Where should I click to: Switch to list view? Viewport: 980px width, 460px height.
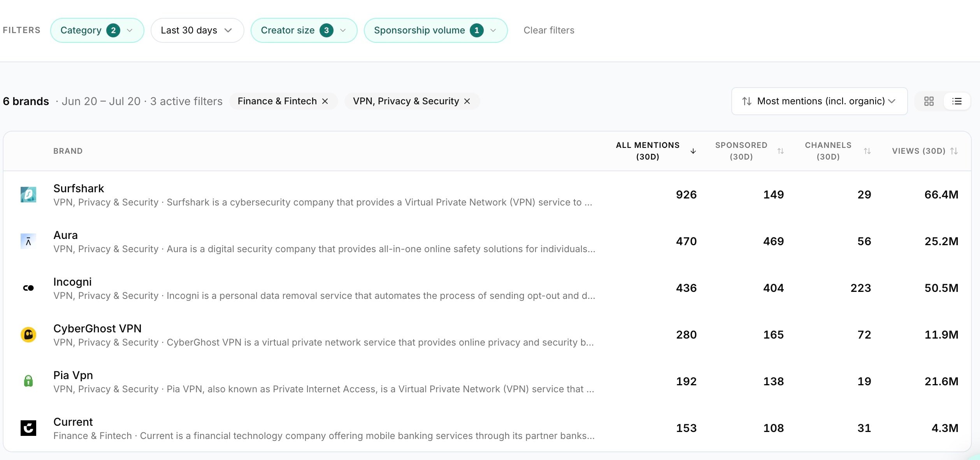click(957, 101)
